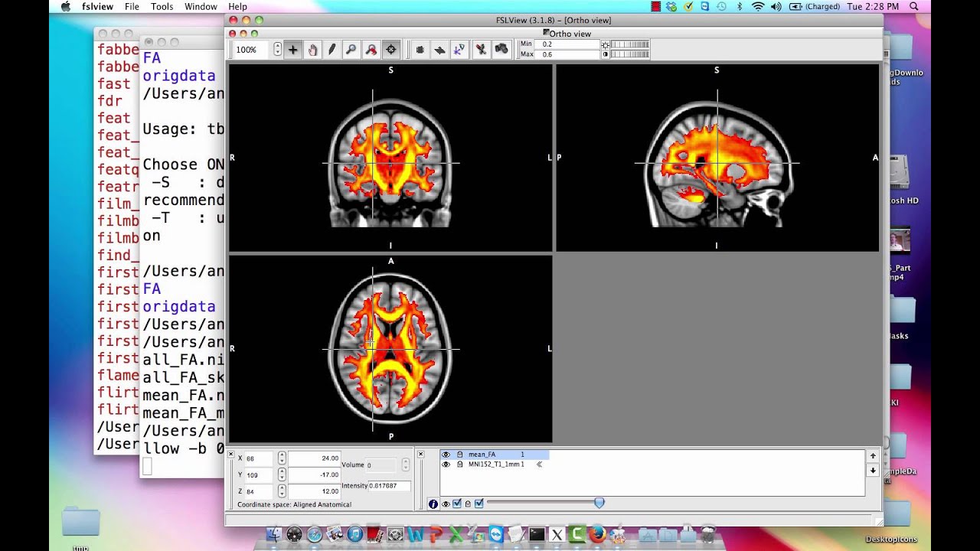The height and width of the screenshot is (551, 980).
Task: Toggle the lock checkbox below layer list
Action: pyautogui.click(x=479, y=504)
